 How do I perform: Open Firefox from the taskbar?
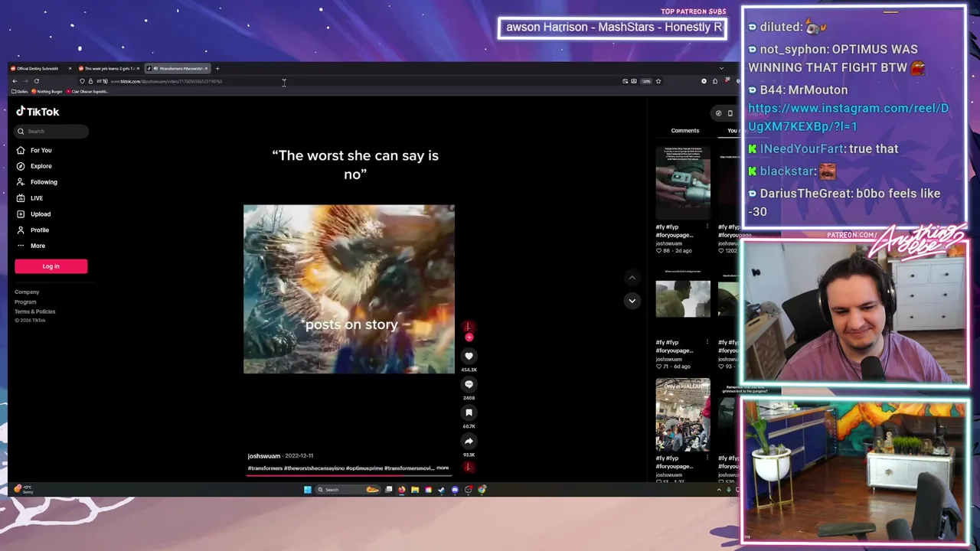click(402, 490)
